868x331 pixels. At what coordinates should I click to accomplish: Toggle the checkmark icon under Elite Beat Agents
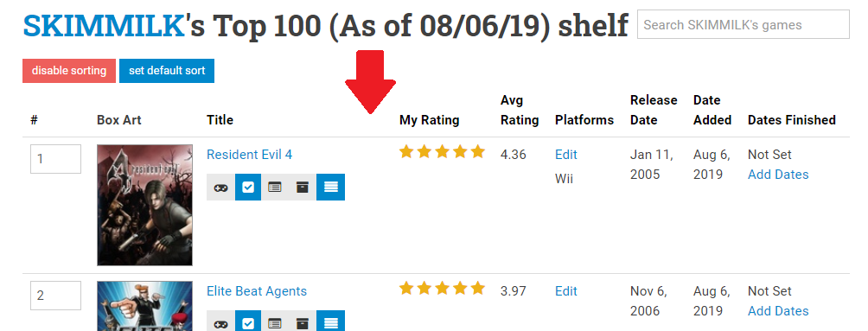248,321
